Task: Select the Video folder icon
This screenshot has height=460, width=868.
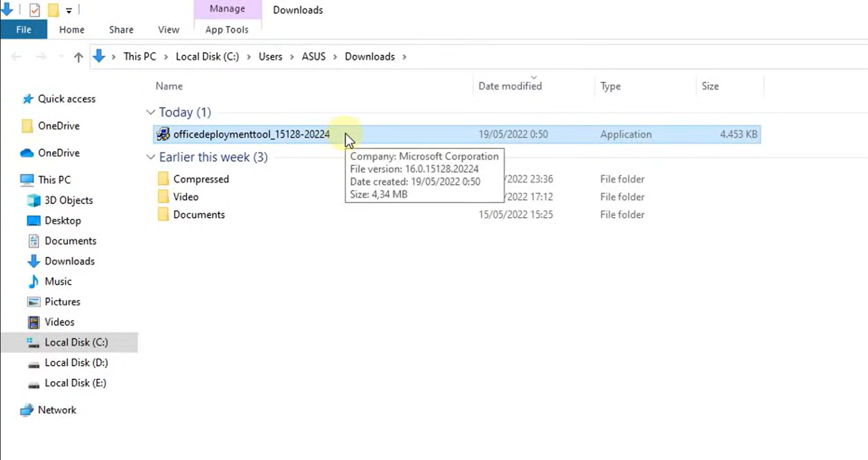Action: pos(163,197)
